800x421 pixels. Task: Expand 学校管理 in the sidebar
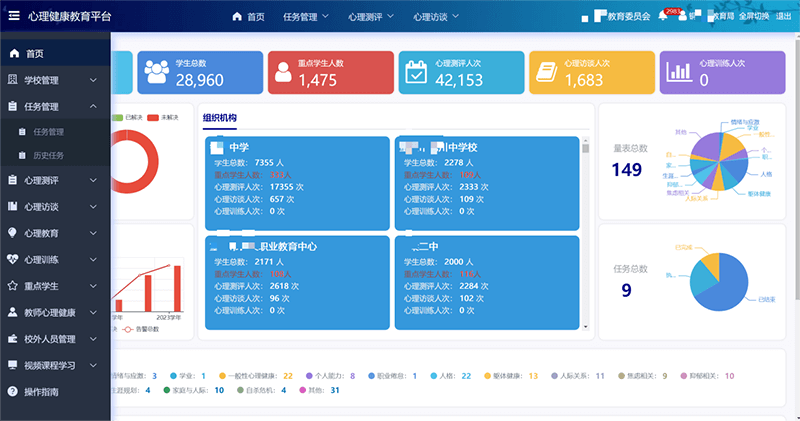click(54, 79)
